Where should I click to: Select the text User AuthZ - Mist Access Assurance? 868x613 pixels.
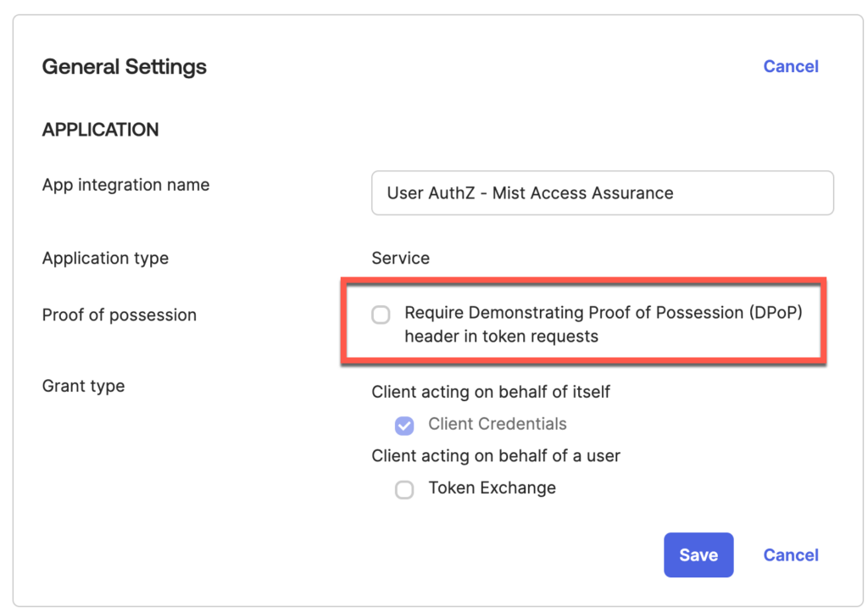tap(530, 192)
